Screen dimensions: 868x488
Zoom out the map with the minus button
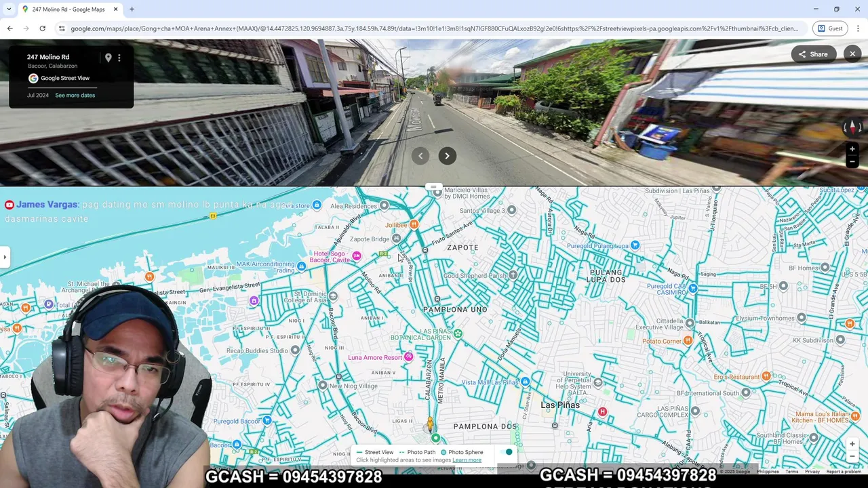852,456
